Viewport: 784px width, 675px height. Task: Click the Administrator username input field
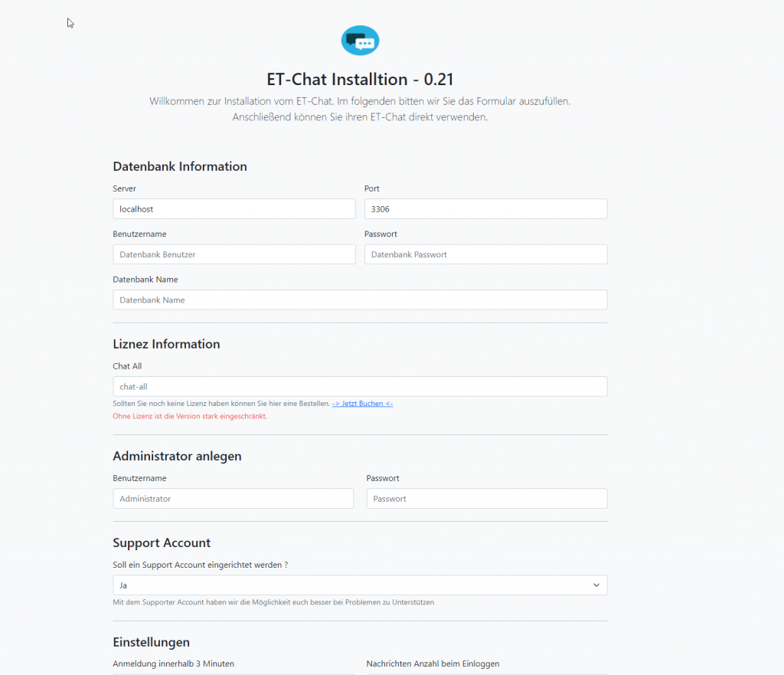point(233,499)
